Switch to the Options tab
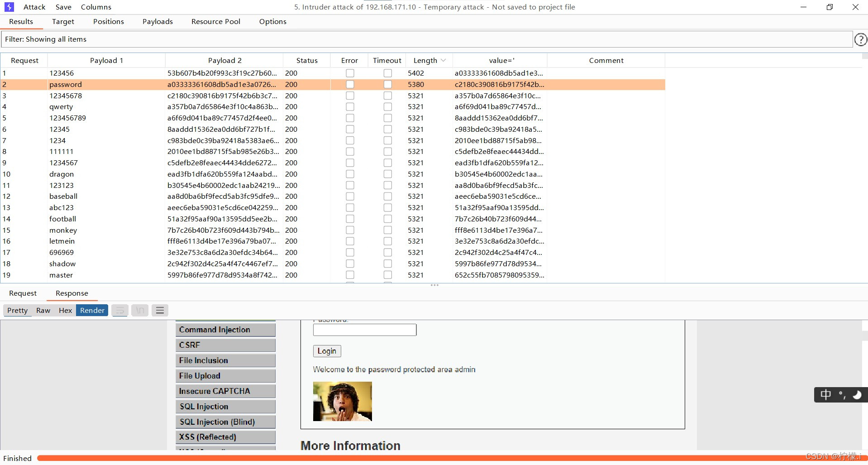868x465 pixels. [272, 21]
